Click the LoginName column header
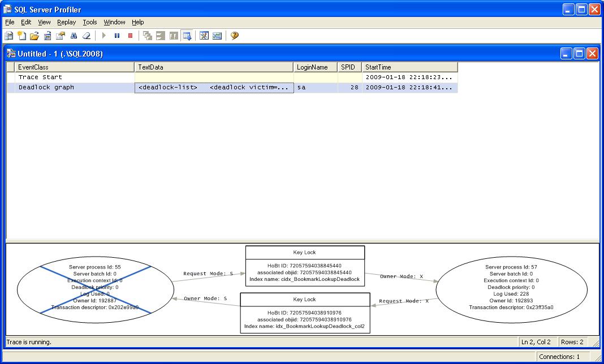604x364 pixels. pos(316,67)
